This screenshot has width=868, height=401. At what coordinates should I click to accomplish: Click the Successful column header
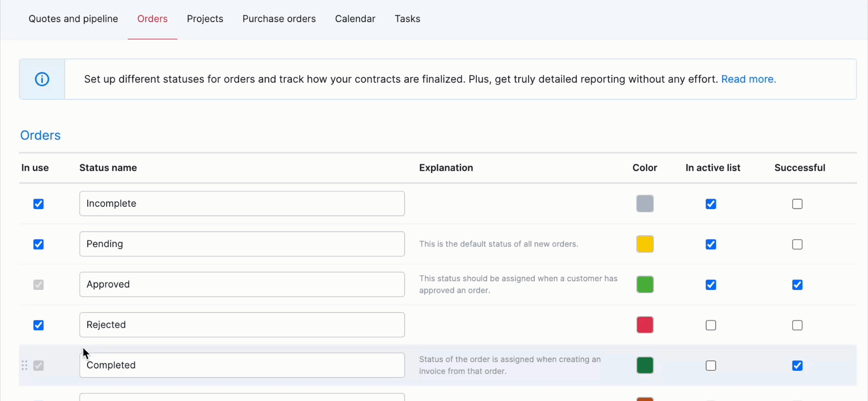(x=800, y=168)
